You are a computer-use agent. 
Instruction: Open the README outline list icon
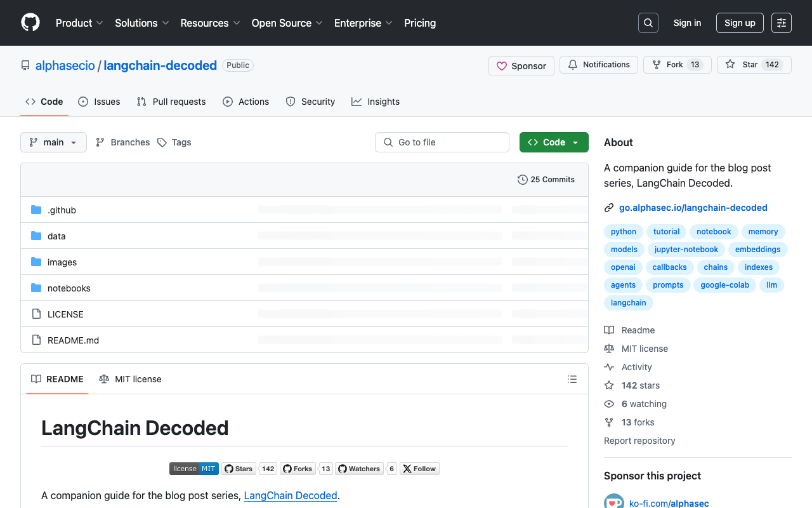point(572,379)
